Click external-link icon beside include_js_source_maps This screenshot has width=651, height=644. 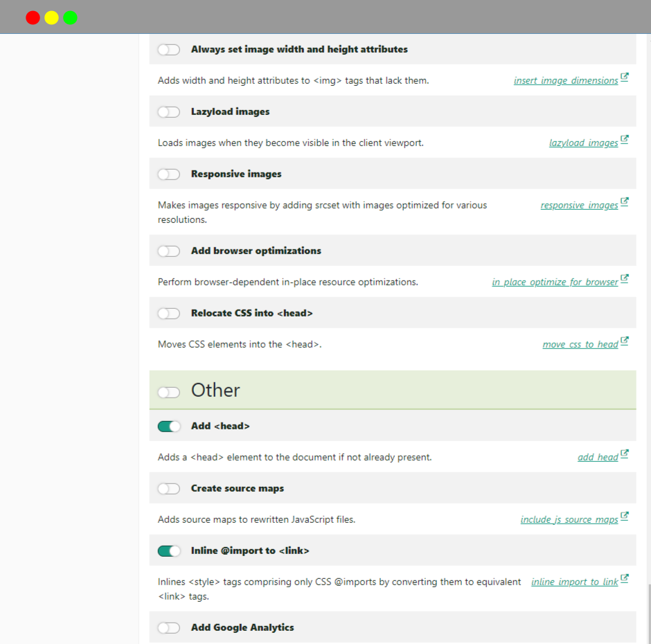pos(625,516)
